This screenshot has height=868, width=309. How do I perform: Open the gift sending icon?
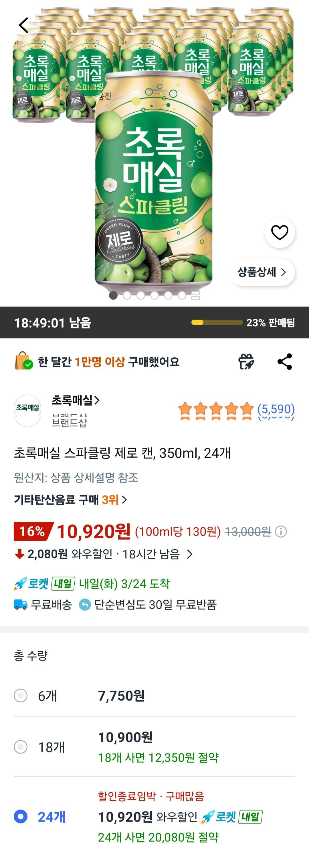[x=246, y=362]
